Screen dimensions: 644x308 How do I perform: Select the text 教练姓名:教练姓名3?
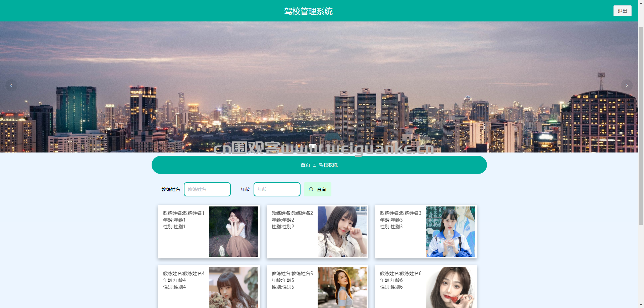coord(400,213)
